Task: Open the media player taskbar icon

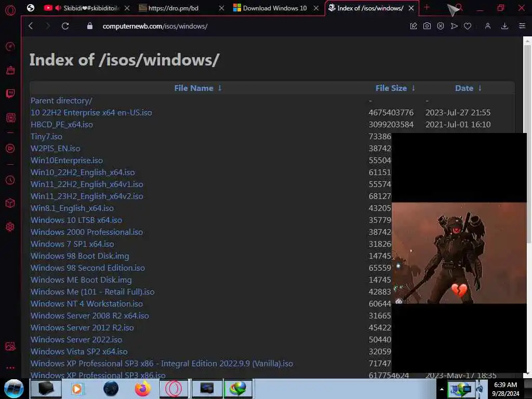Action: click(77, 389)
